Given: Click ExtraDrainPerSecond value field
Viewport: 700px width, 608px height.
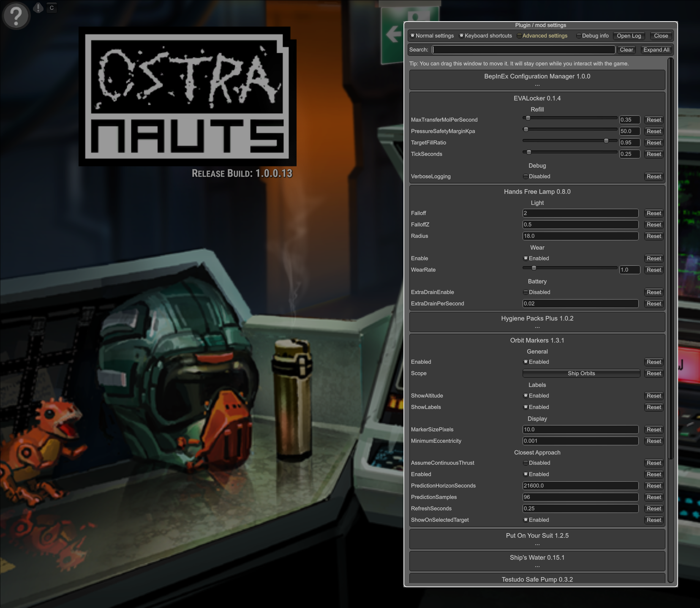Looking at the screenshot, I should pos(580,304).
